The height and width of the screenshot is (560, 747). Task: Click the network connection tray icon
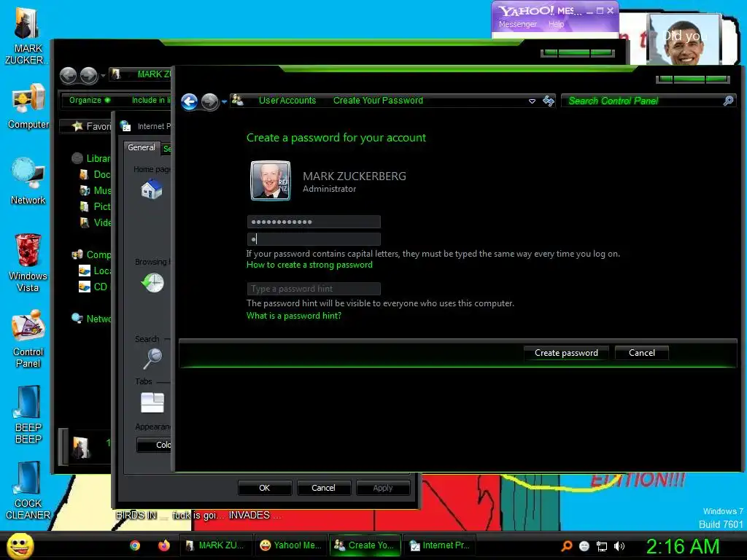point(602,546)
